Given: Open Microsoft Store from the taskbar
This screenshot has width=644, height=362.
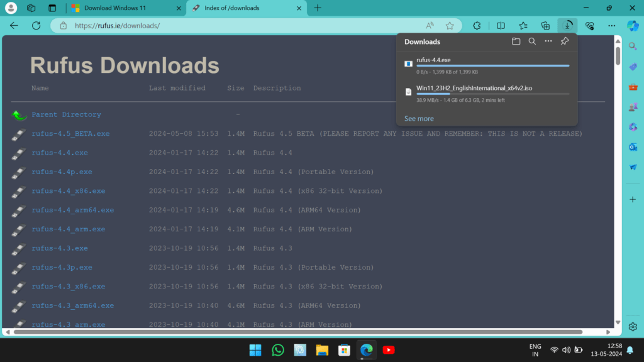Looking at the screenshot, I should point(344,350).
